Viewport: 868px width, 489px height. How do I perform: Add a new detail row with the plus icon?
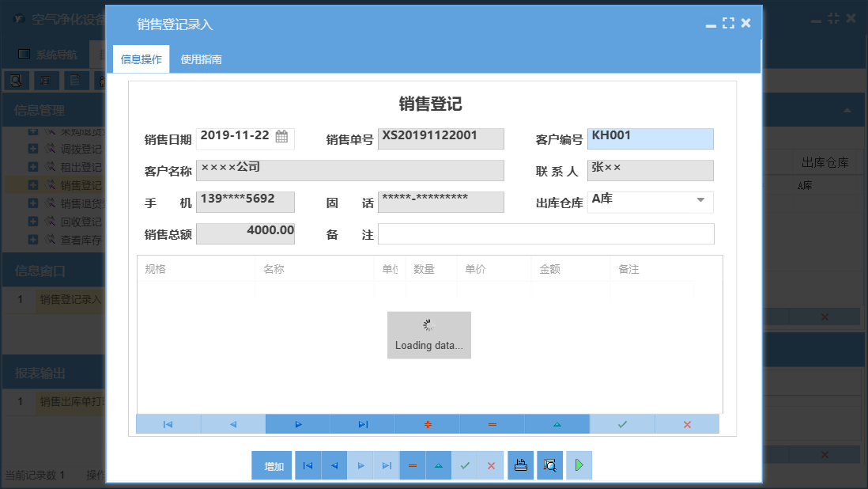pos(428,424)
